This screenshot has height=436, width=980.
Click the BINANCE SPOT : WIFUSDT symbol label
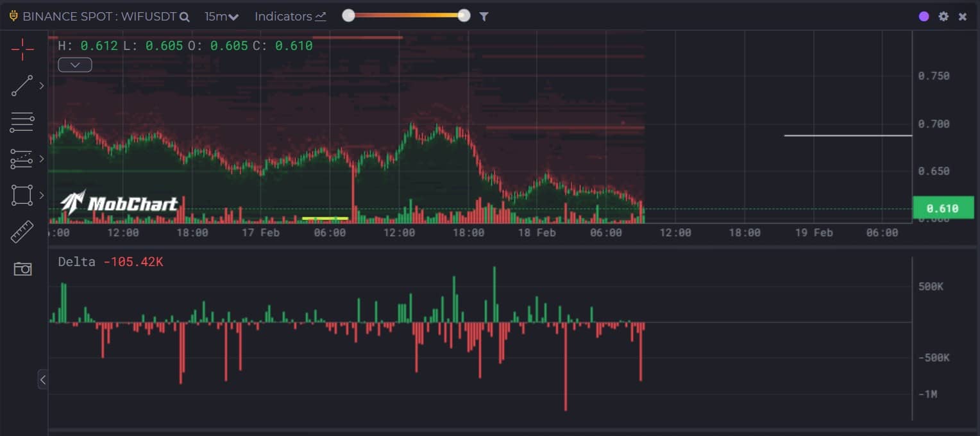(99, 17)
